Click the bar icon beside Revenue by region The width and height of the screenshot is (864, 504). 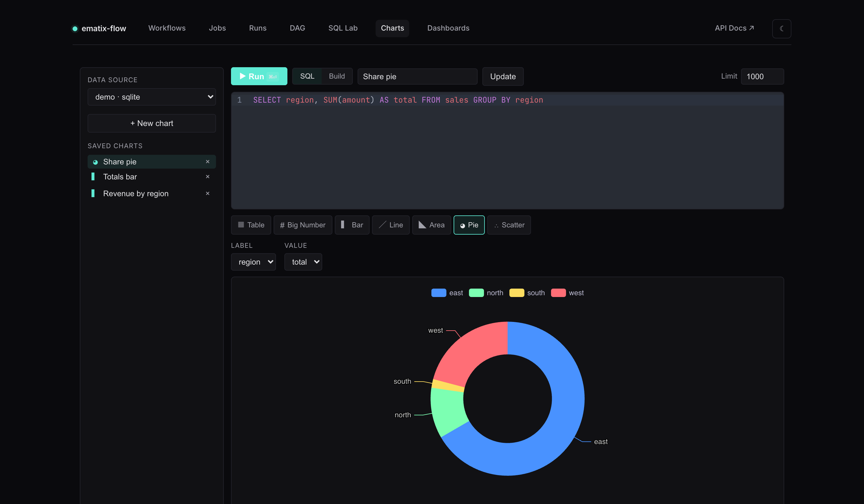93,193
